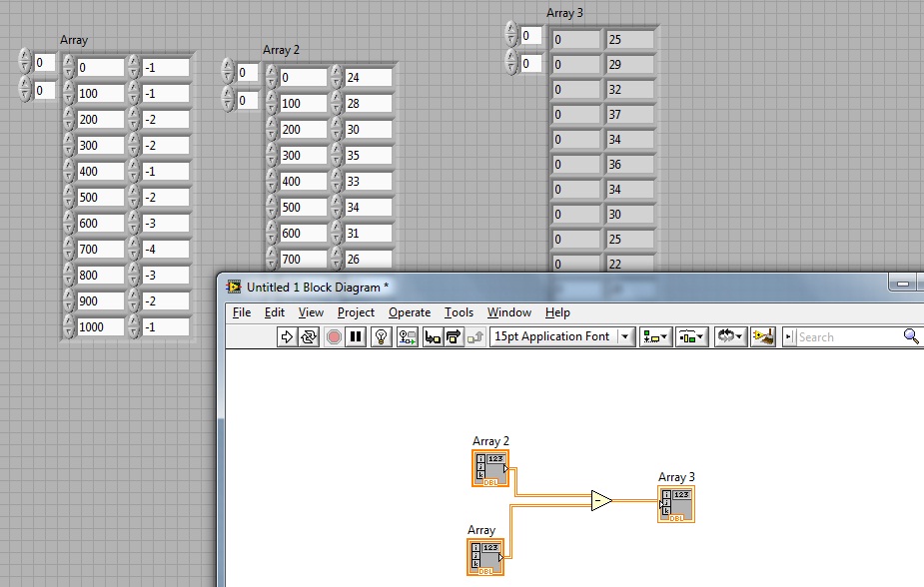This screenshot has width=924, height=587.
Task: Clean Up Diagram with the broom icon
Action: [x=762, y=336]
